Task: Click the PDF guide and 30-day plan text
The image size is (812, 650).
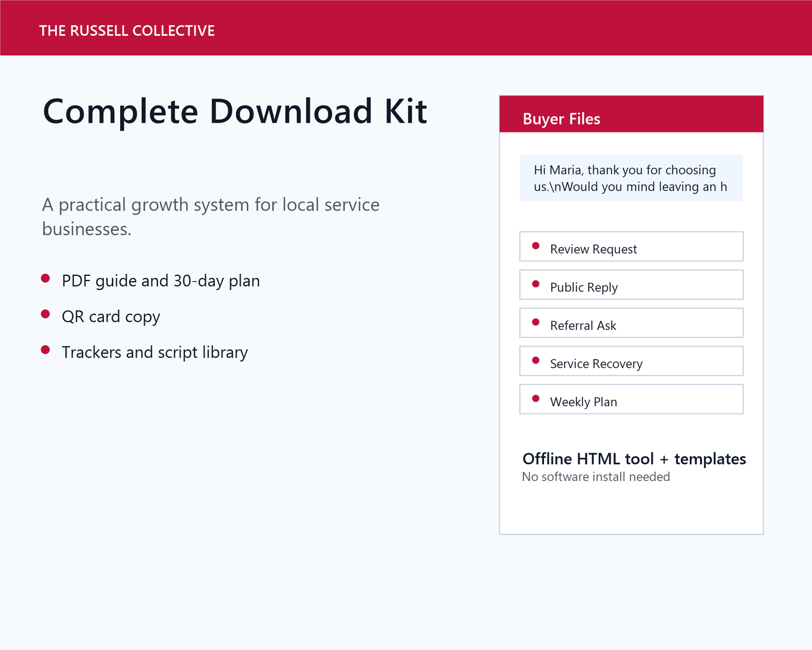Action: (161, 281)
